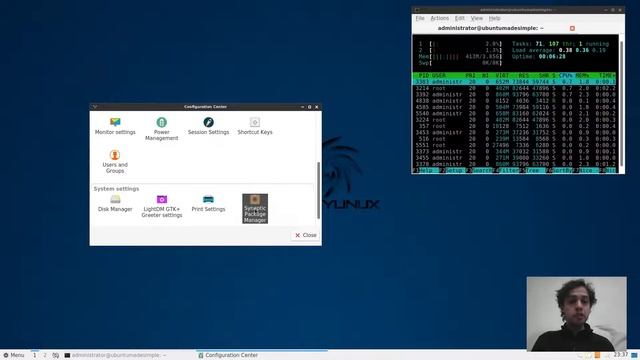The image size is (640, 360).
Task: Open Print Settings
Action: point(208,203)
